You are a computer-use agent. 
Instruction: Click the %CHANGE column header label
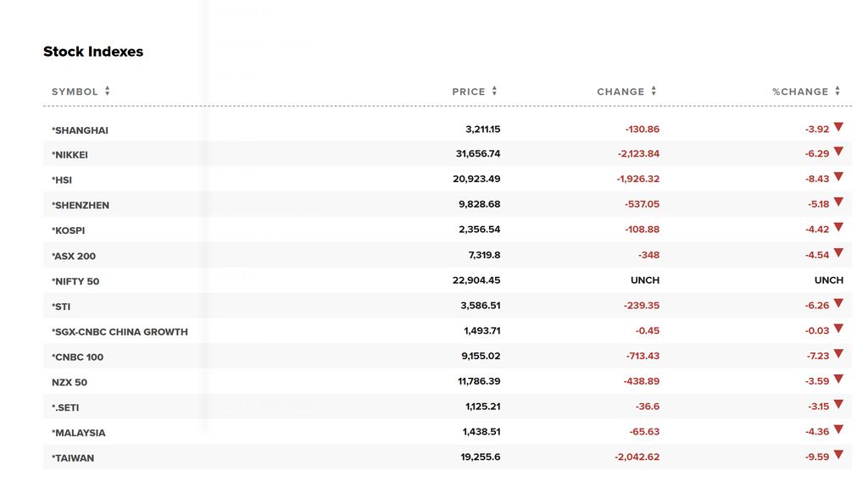tap(800, 91)
